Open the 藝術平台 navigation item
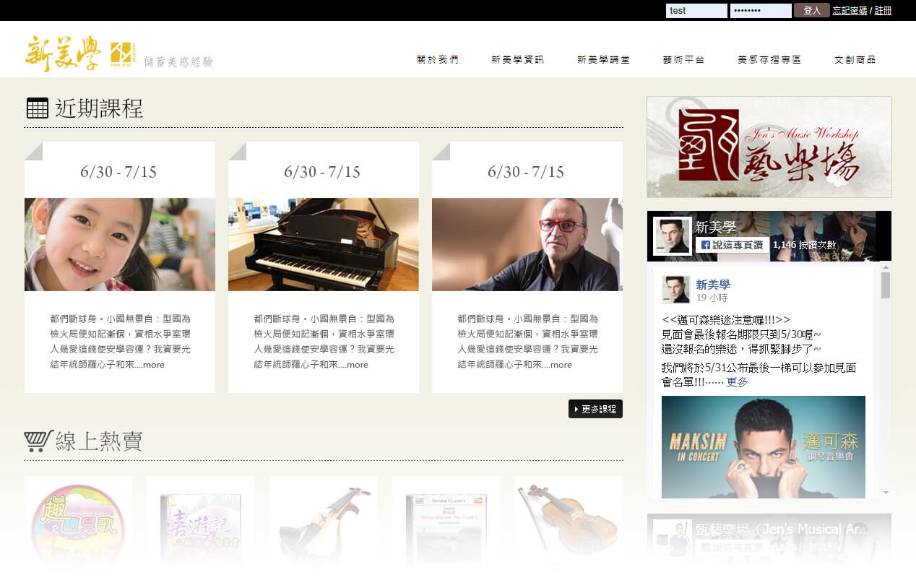 click(x=683, y=60)
